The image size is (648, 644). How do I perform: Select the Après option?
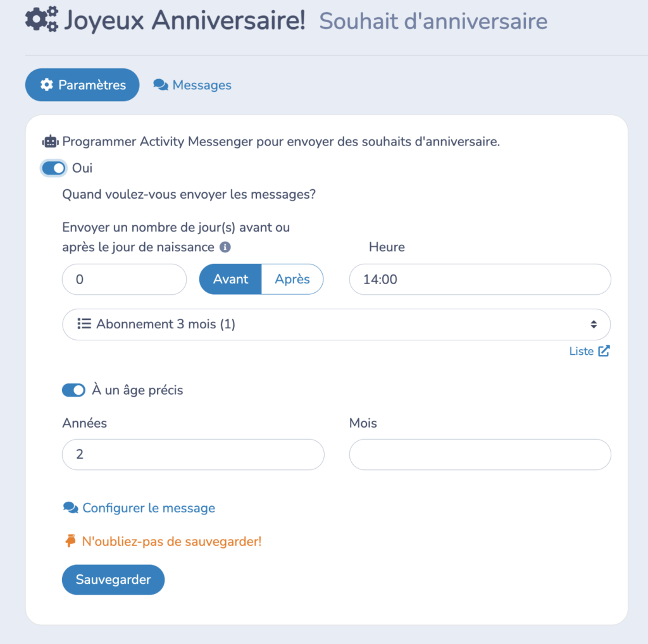point(292,279)
